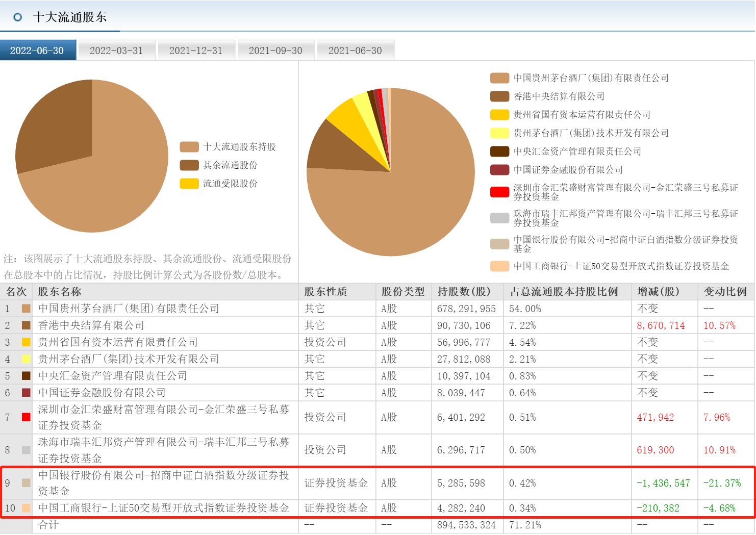Screen dimensions: 756x535
Task: Click legend swatch for 招商中证白酒指数分级证券投资基金
Action: 500,244
